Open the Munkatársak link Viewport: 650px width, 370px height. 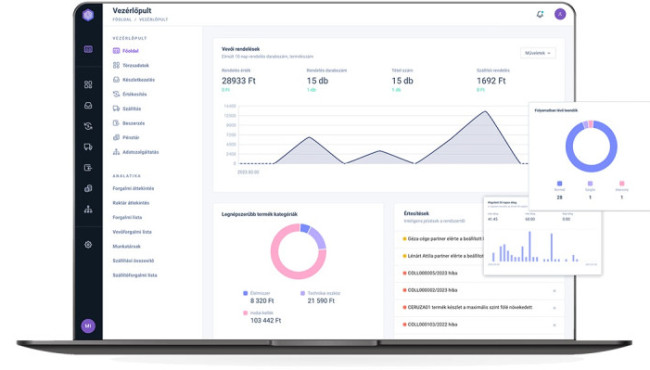tap(126, 246)
